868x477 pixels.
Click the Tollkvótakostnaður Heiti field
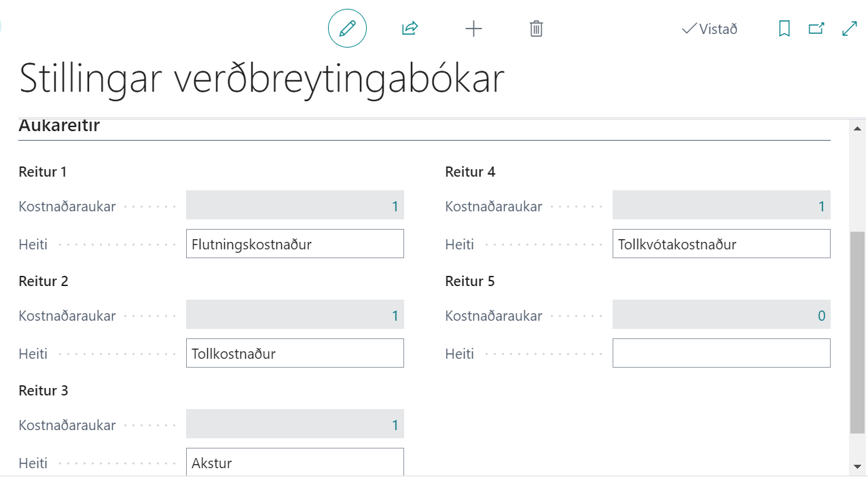pos(721,244)
